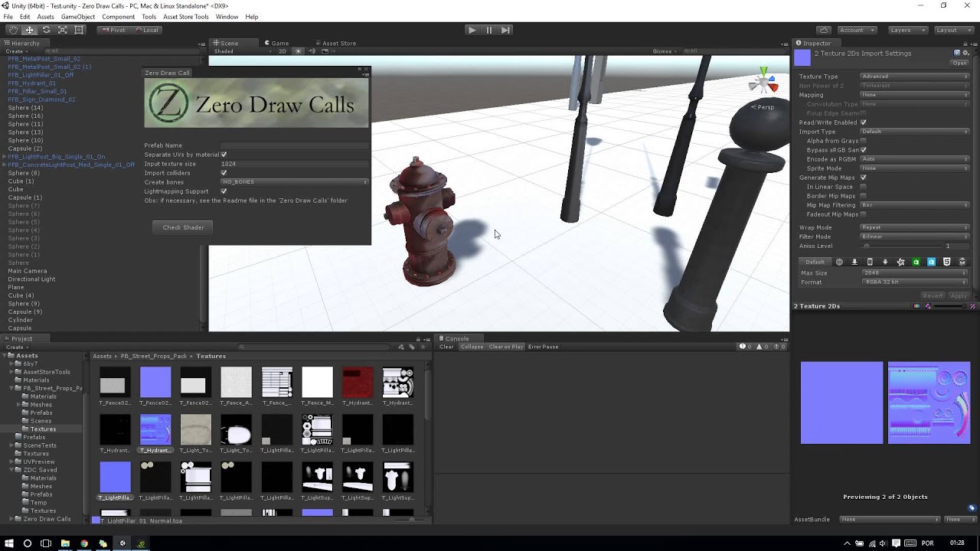Adjust the Aniso Level slider

(x=901, y=246)
